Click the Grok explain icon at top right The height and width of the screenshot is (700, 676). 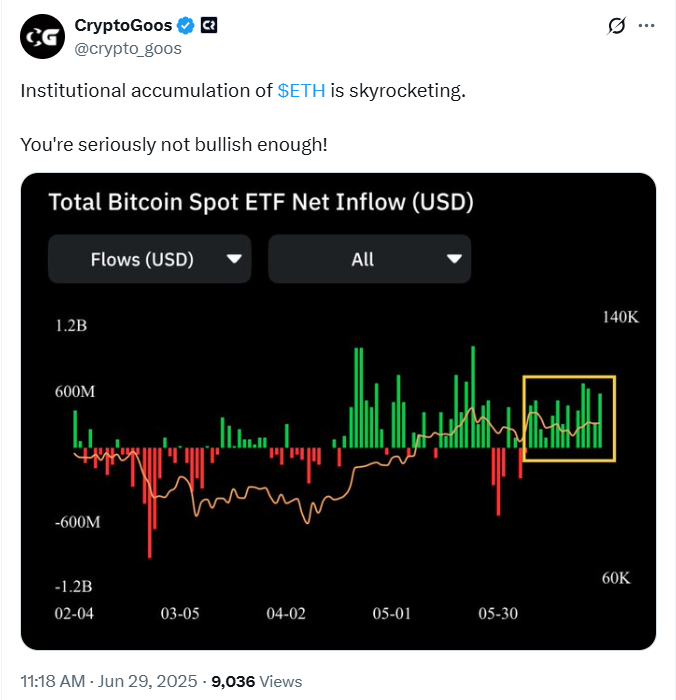click(x=616, y=25)
